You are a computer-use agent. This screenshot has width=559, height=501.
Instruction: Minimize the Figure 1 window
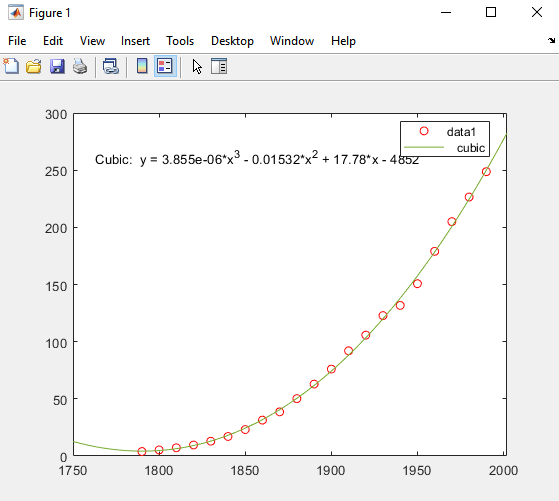[x=446, y=12]
